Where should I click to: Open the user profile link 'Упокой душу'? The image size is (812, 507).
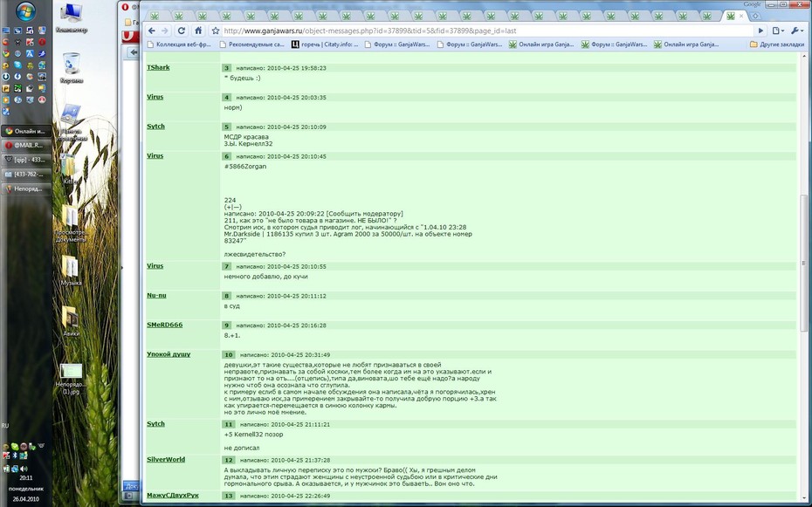[x=169, y=354]
